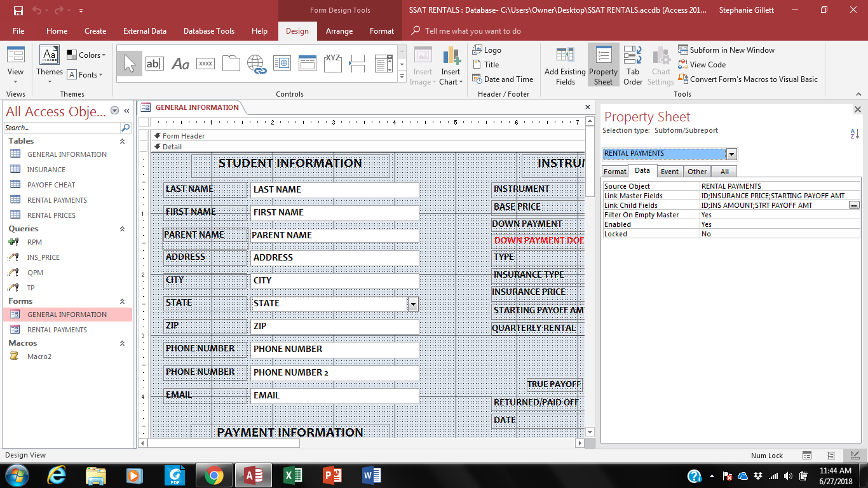Open the Property Sheet object selector dropdown
This screenshot has height=488, width=868.
731,154
